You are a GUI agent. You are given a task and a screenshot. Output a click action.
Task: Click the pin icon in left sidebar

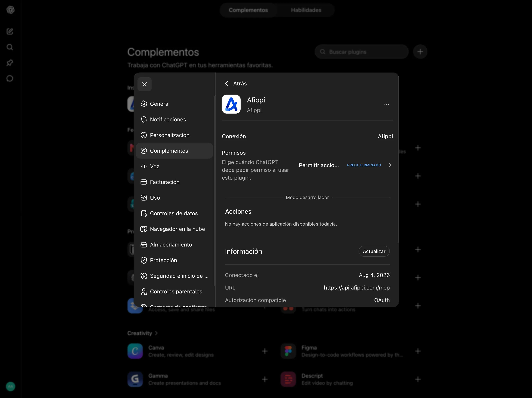point(10,63)
